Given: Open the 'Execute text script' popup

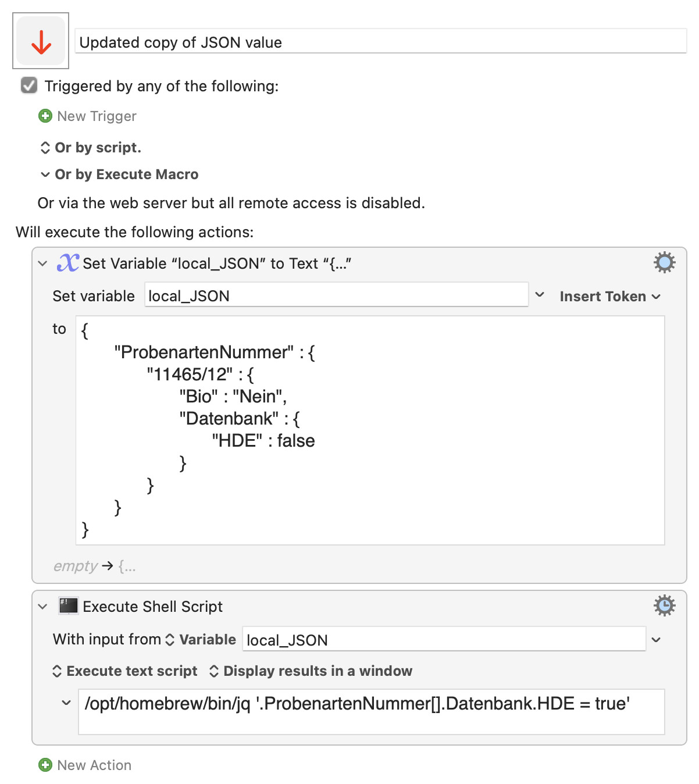Looking at the screenshot, I should click(x=126, y=671).
